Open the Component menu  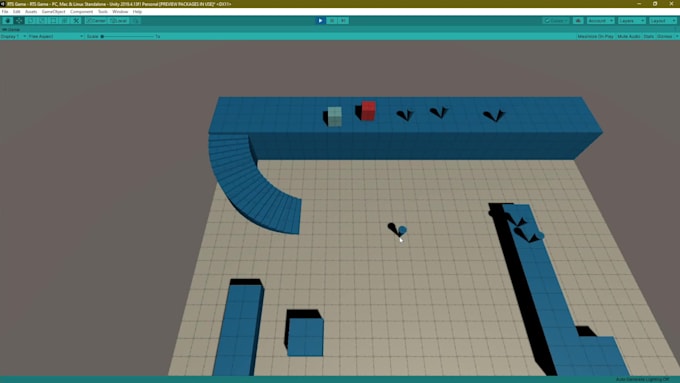tap(82, 12)
